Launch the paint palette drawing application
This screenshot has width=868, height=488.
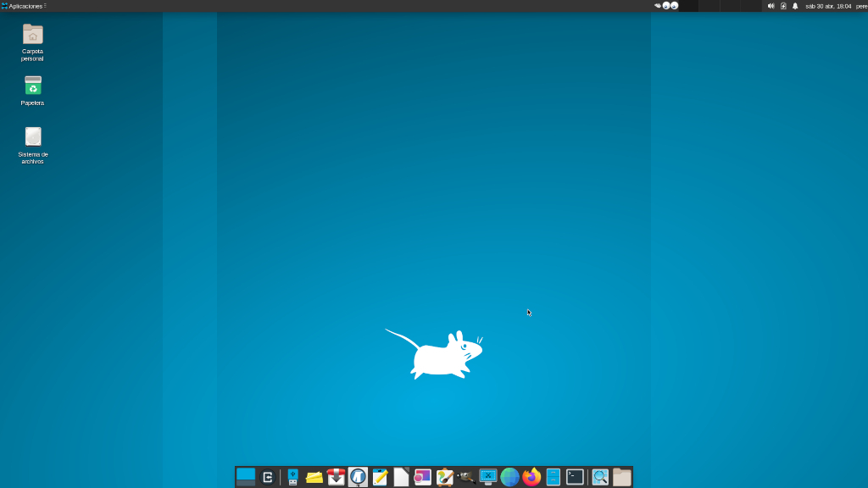click(445, 477)
